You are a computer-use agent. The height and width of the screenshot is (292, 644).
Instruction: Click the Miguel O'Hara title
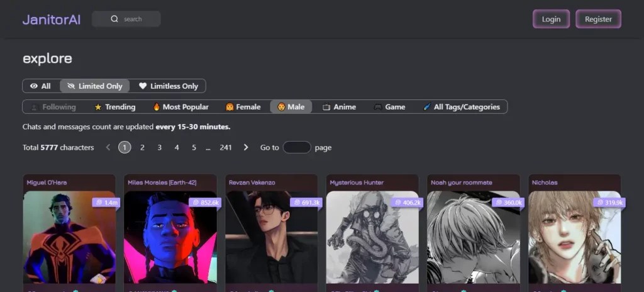[47, 182]
